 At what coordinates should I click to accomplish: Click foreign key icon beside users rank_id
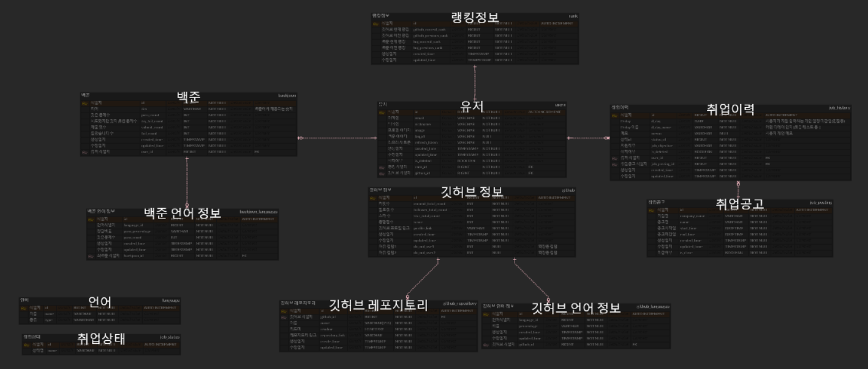382,166
